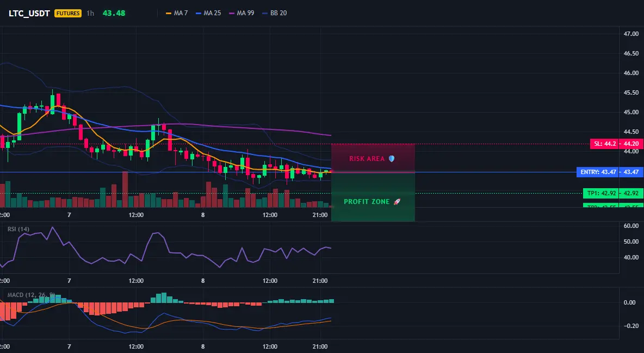Click the RSI (14) indicator label
The height and width of the screenshot is (353, 644).
(x=18, y=229)
